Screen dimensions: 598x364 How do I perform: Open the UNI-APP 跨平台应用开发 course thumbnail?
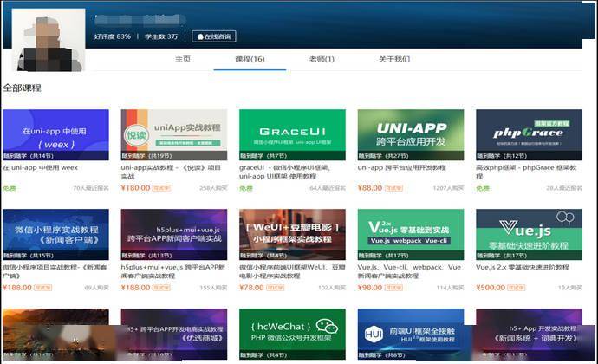click(411, 134)
